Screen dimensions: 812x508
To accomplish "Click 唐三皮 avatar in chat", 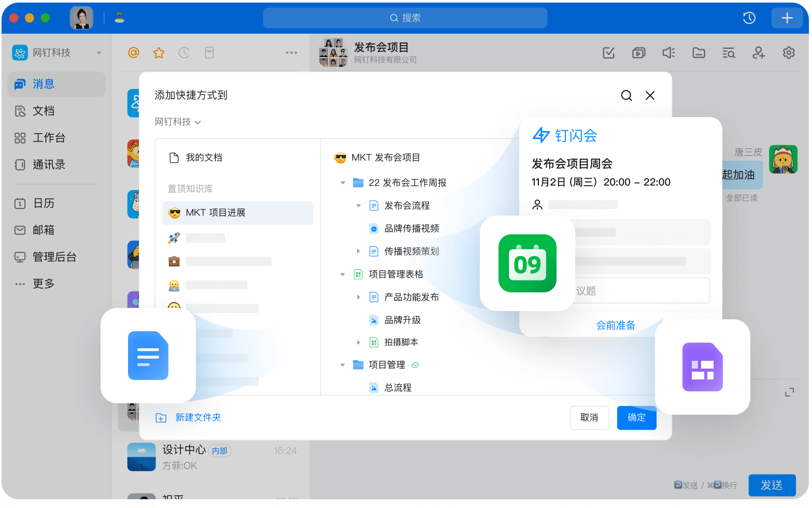I will click(x=783, y=159).
